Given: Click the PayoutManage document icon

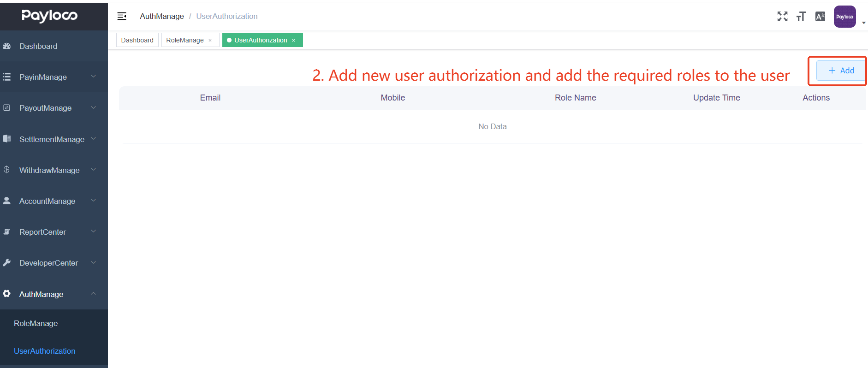Looking at the screenshot, I should point(7,108).
